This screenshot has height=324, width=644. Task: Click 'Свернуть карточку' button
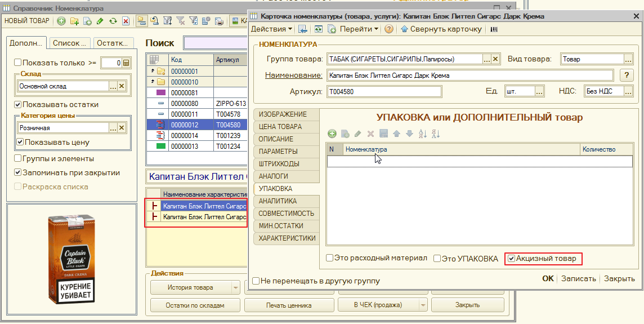(441, 29)
